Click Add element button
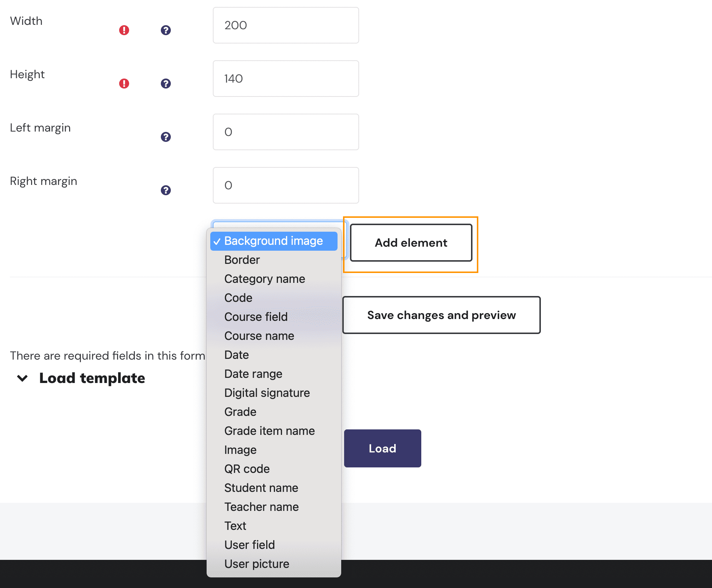 coord(410,243)
